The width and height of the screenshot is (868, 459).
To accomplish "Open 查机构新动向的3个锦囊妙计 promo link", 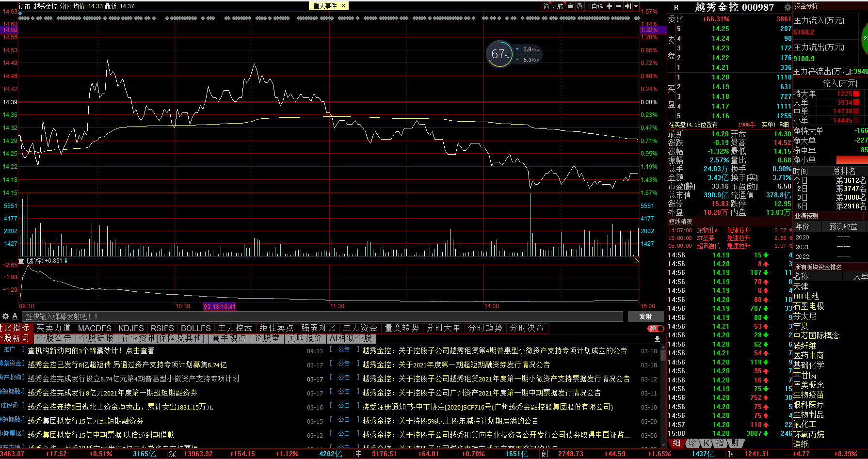I will pos(91,350).
